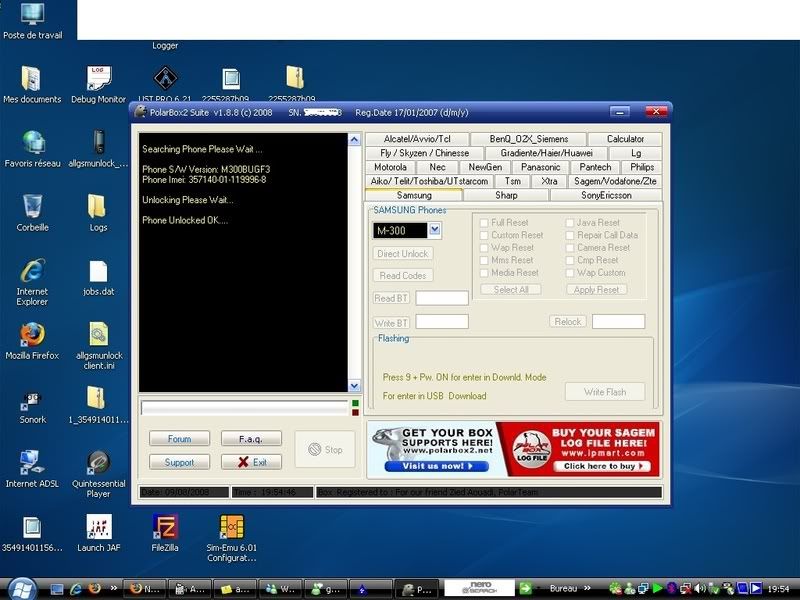Image resolution: width=800 pixels, height=600 pixels.
Task: Launch the JAF desktop shortcut
Action: tap(98, 533)
